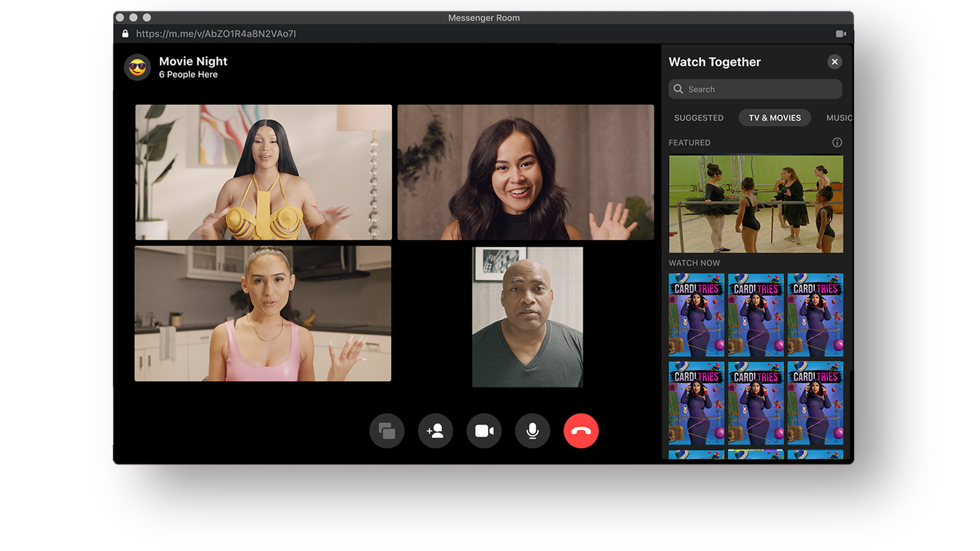Click the Movie Night room title
980x551 pixels.
[193, 61]
